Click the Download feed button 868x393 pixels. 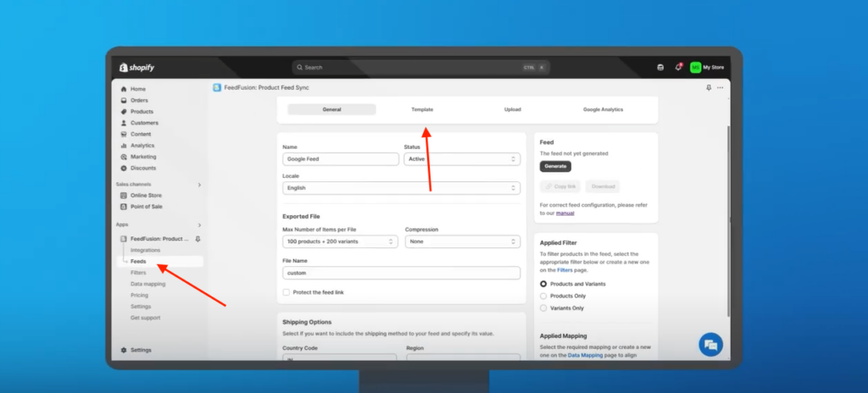[603, 186]
